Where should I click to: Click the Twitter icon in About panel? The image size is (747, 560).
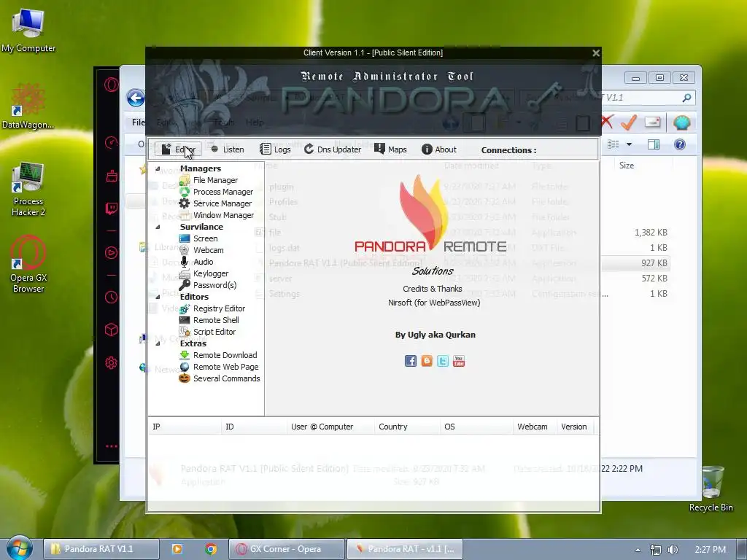click(443, 361)
